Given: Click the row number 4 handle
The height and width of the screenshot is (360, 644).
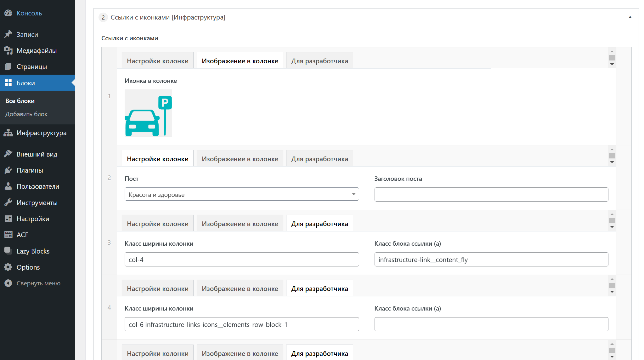Looking at the screenshot, I should pyautogui.click(x=109, y=307).
